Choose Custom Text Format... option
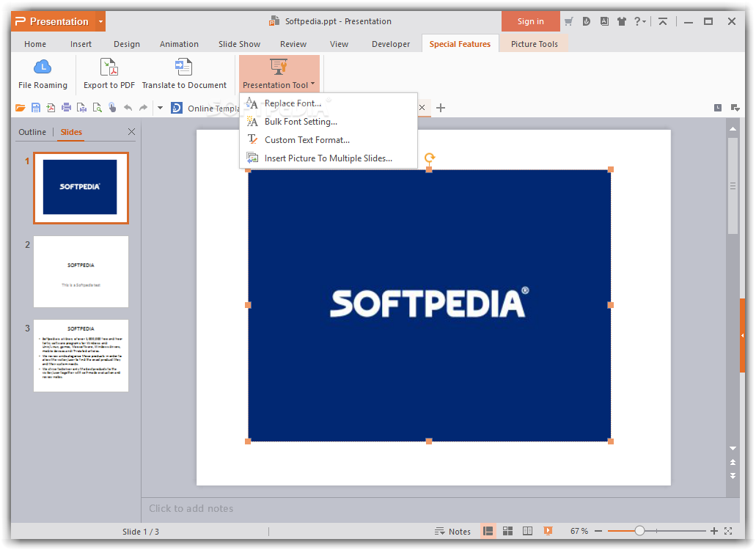The image size is (756, 550). point(329,140)
